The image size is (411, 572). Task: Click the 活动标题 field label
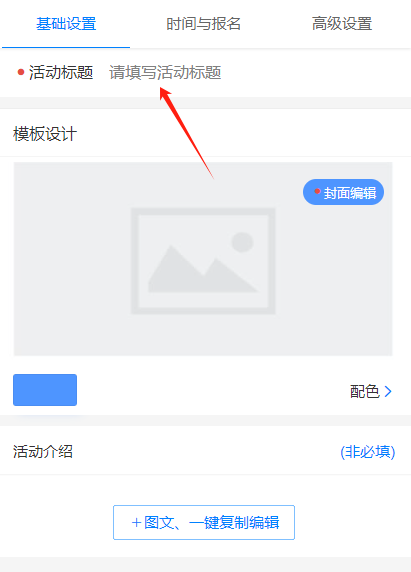pos(61,72)
